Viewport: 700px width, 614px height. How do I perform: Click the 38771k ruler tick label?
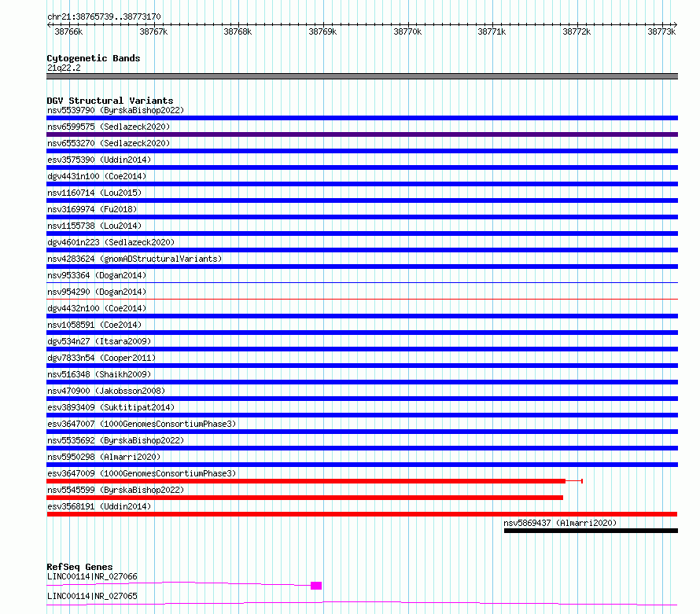tap(492, 31)
